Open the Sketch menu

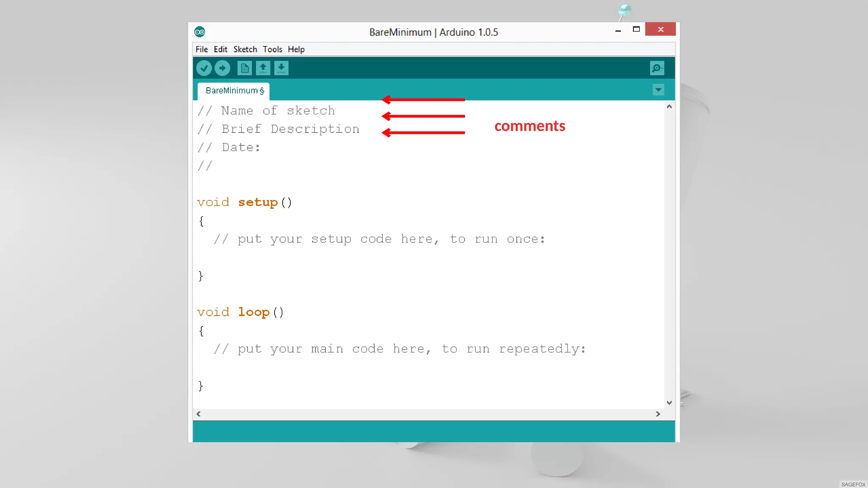(x=245, y=50)
